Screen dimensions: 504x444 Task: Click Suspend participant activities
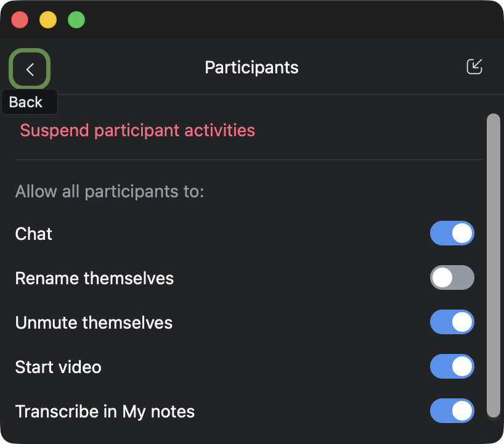click(137, 131)
